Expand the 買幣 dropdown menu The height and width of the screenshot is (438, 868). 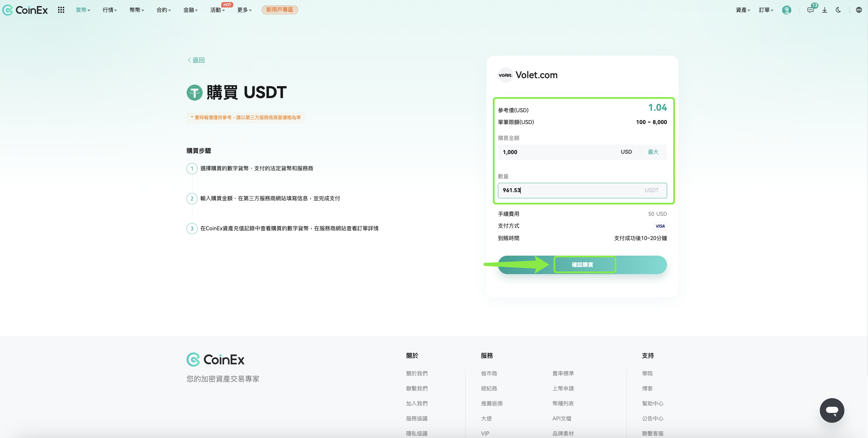[83, 10]
